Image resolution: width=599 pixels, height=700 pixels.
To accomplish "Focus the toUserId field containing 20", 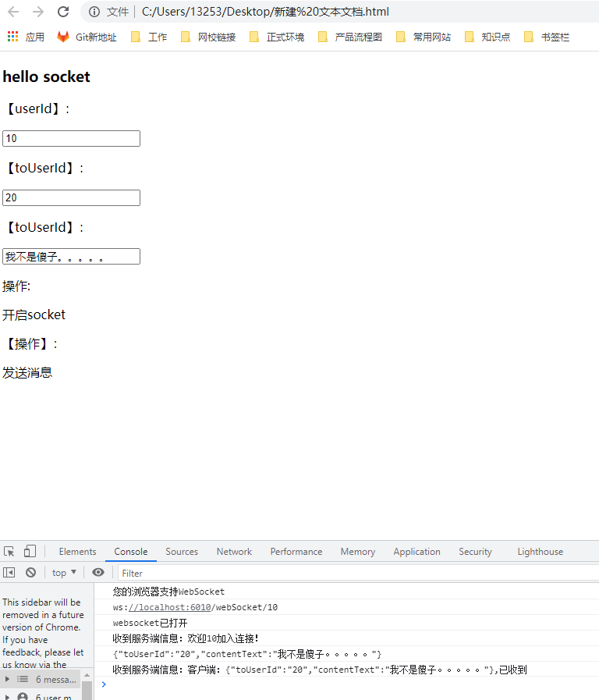I will [x=71, y=197].
